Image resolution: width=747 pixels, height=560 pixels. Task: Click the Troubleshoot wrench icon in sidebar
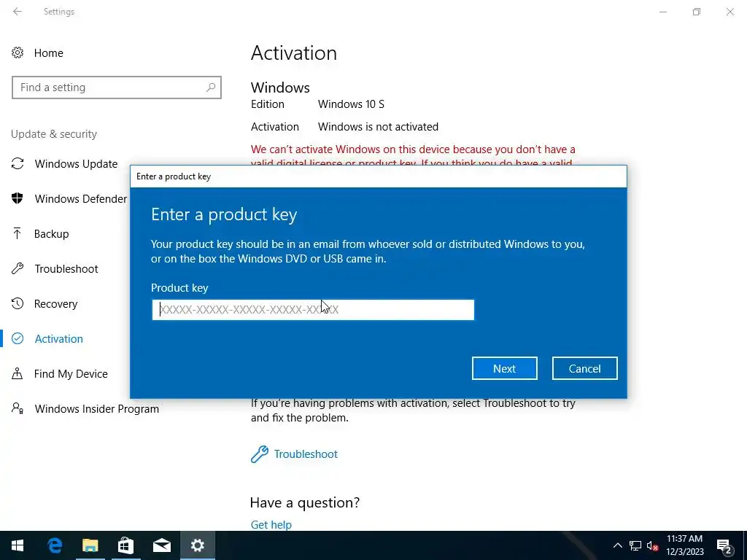pos(18,268)
